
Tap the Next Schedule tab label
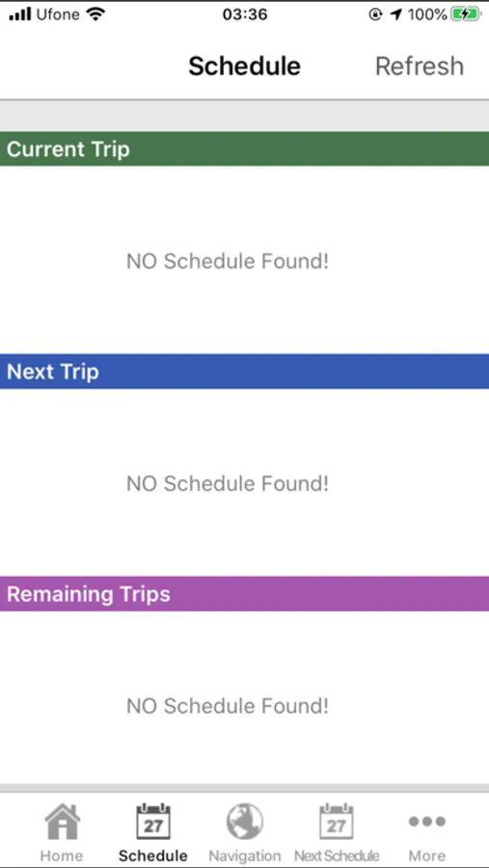(337, 855)
